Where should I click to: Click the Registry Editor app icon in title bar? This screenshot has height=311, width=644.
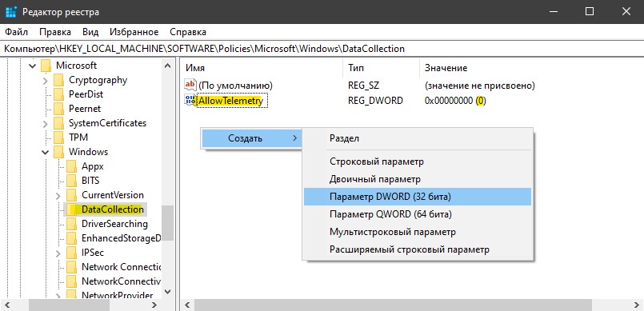(x=11, y=11)
